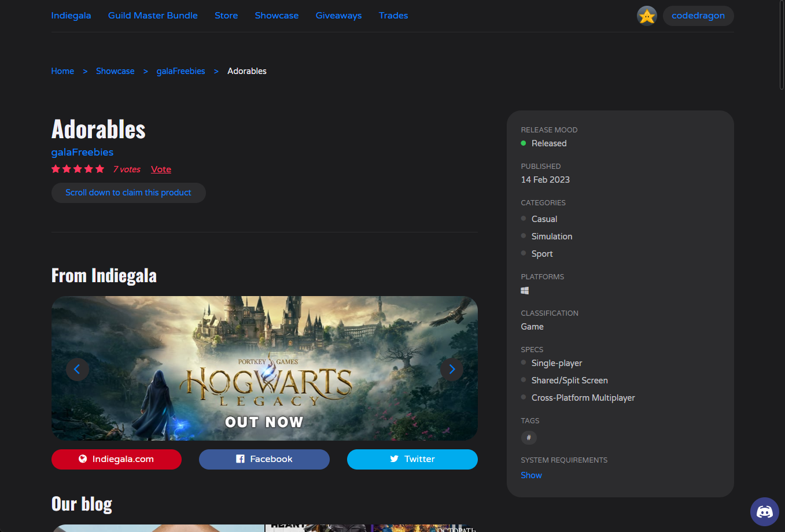Open the Discord chat icon

pos(765,512)
